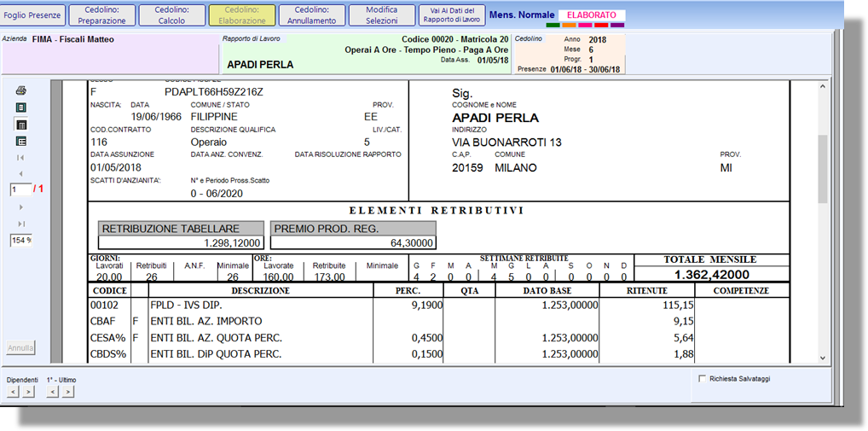
Task: Click the RITENUTE column header
Action: click(646, 290)
